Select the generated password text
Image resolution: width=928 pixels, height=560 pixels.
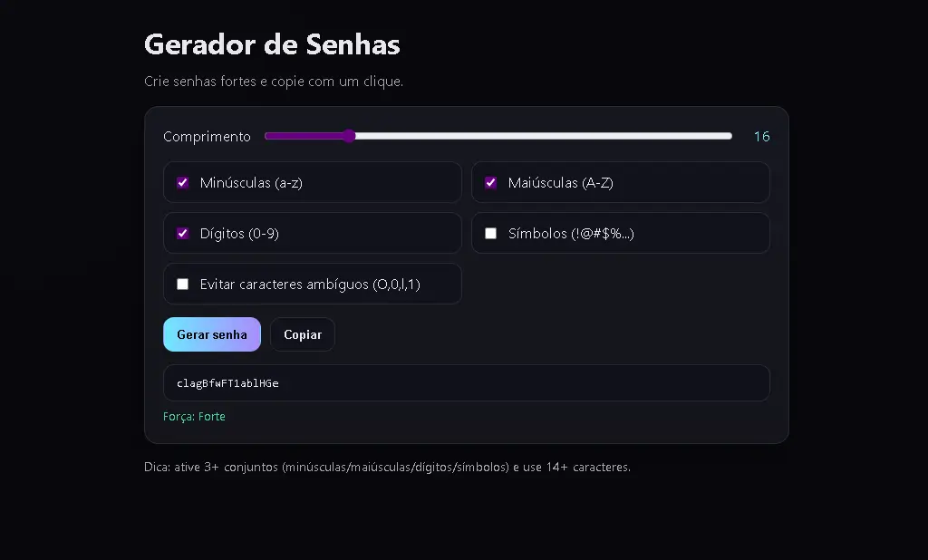click(x=228, y=382)
